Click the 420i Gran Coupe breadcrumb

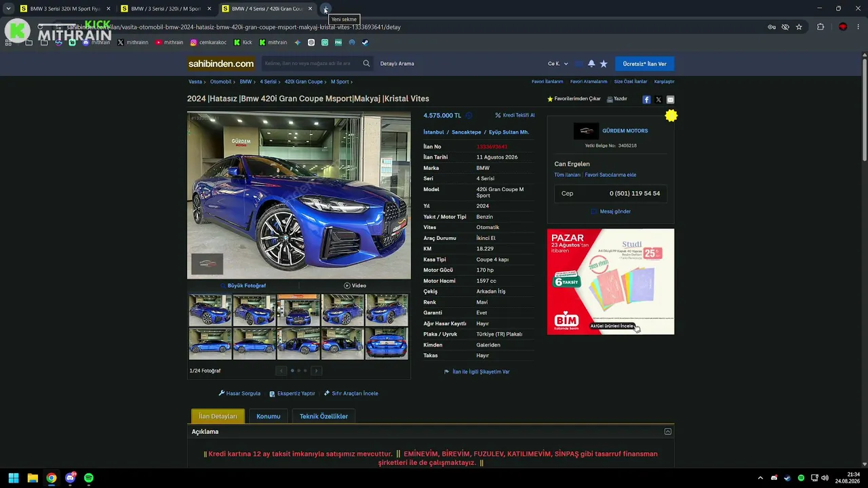tap(304, 81)
